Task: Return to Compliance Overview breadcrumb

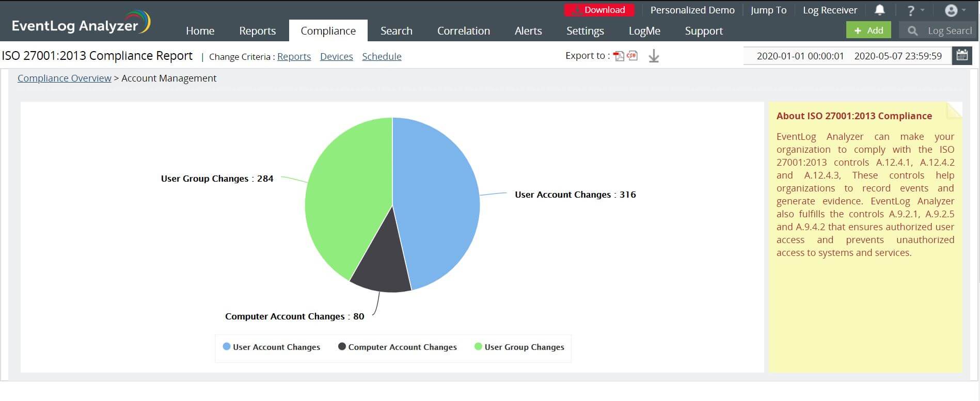Action: 65,78
